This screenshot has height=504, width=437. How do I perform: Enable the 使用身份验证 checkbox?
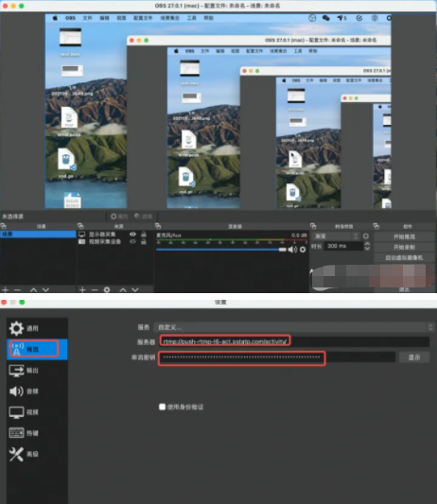click(x=163, y=407)
